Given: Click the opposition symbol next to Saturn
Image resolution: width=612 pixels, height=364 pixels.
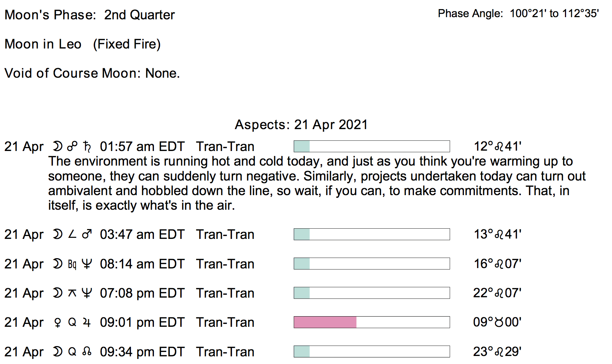Looking at the screenshot, I should (72, 147).
